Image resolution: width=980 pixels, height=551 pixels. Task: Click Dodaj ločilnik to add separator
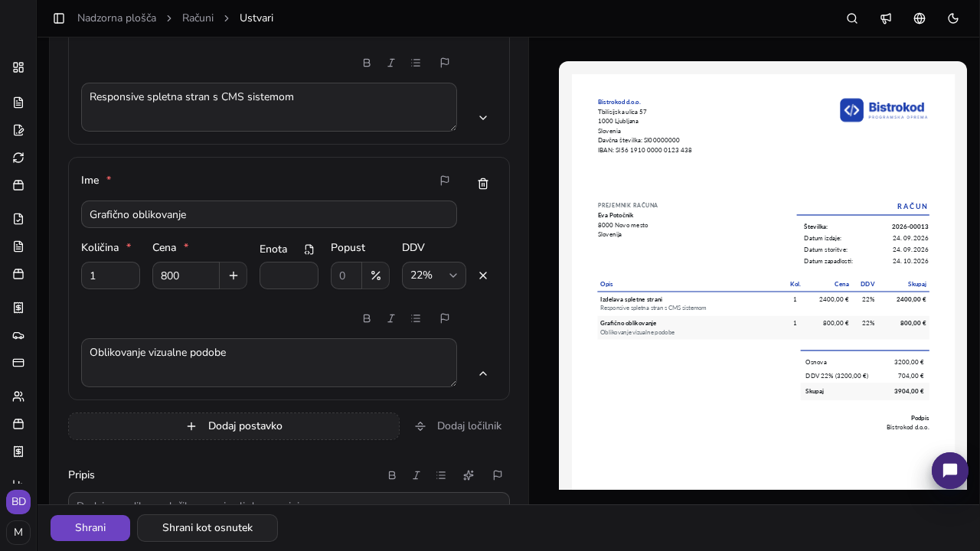tap(458, 426)
